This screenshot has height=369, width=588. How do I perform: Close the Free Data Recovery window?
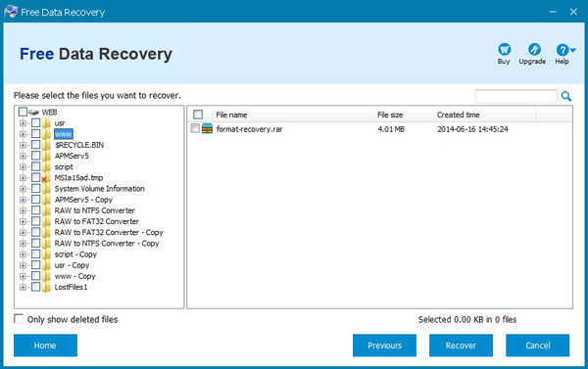[573, 12]
